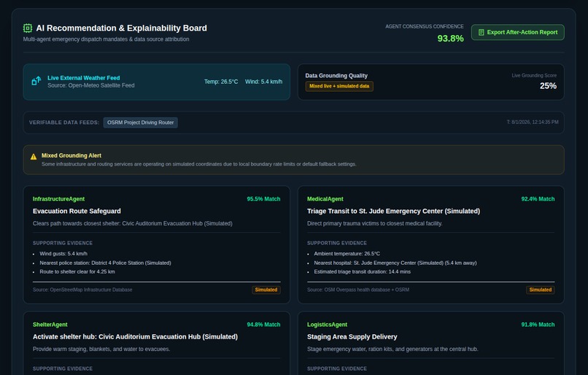
Task: Click the Evacuation Route Safeguard title
Action: pyautogui.click(x=77, y=211)
